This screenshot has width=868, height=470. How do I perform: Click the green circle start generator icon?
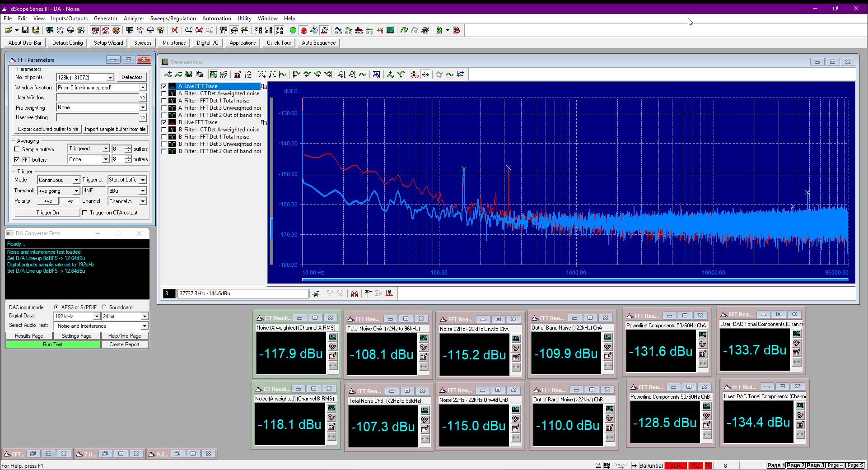click(293, 30)
